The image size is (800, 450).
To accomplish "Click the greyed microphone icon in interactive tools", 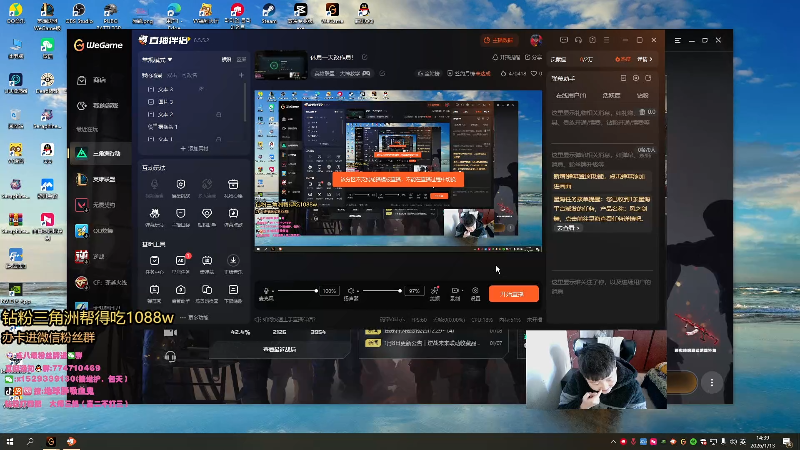I will tap(154, 184).
